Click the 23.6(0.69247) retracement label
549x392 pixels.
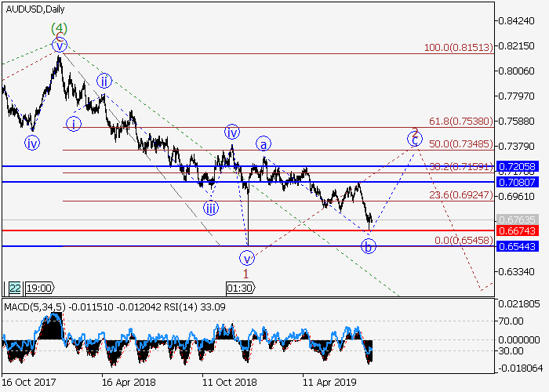(460, 195)
